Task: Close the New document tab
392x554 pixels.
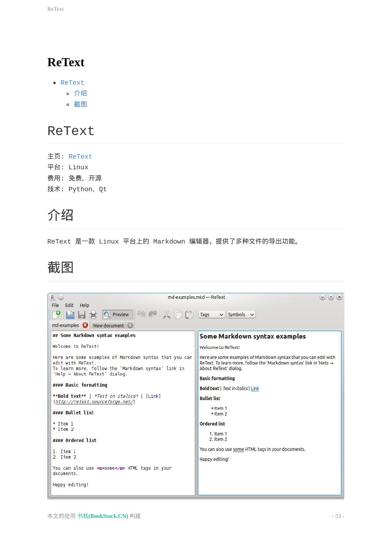Action: [x=130, y=325]
